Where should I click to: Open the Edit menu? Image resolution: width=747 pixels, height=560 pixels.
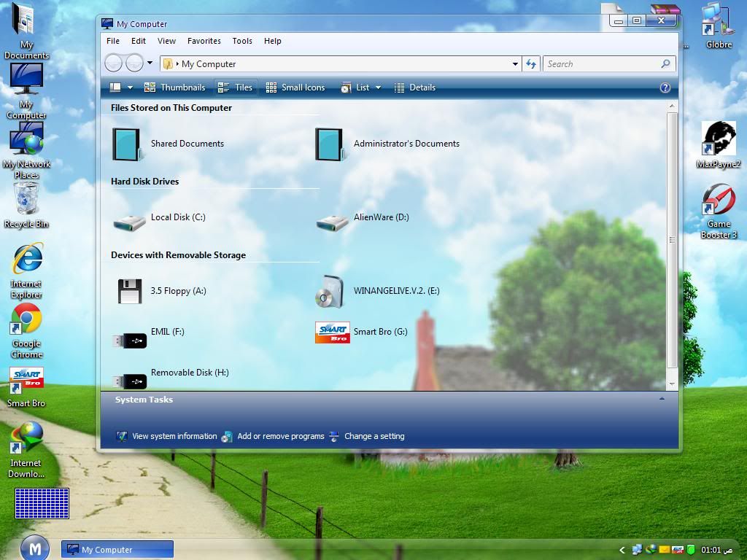139,41
